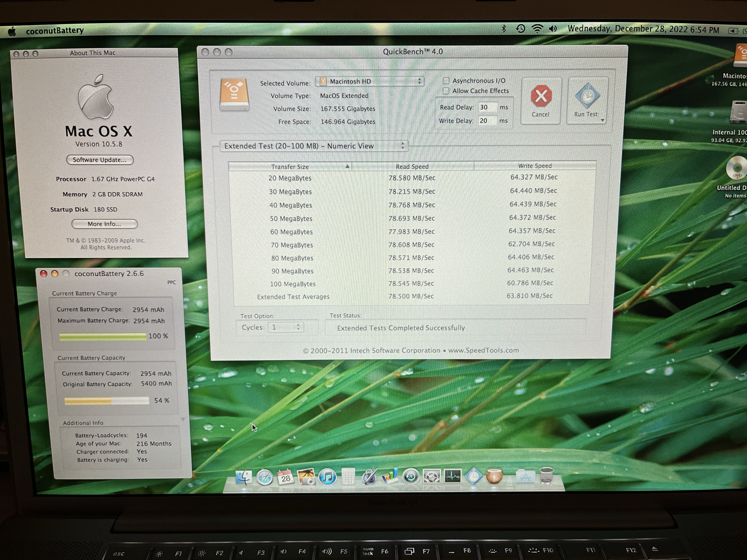Image resolution: width=747 pixels, height=560 pixels.
Task: Open the Selected Volume Macintosh HD dropdown
Action: tap(369, 81)
